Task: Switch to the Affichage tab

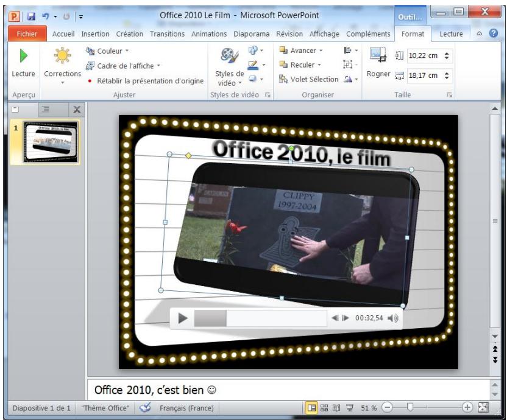Action: point(324,34)
